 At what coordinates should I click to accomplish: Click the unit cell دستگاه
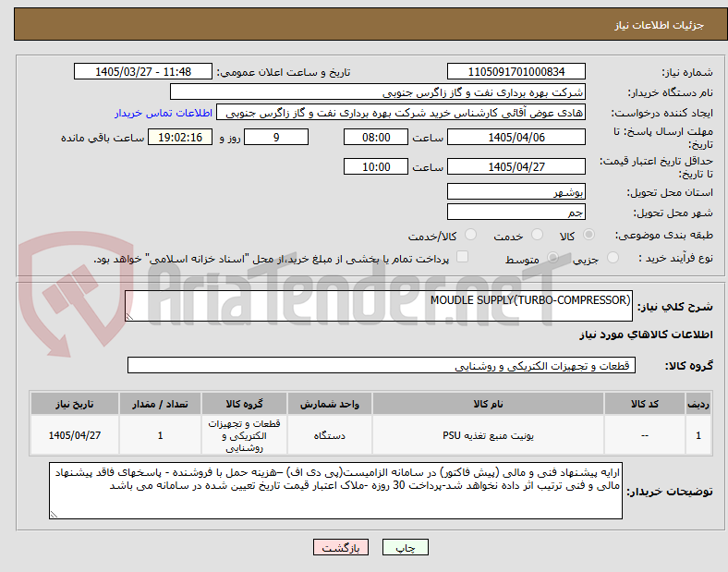coord(330,435)
